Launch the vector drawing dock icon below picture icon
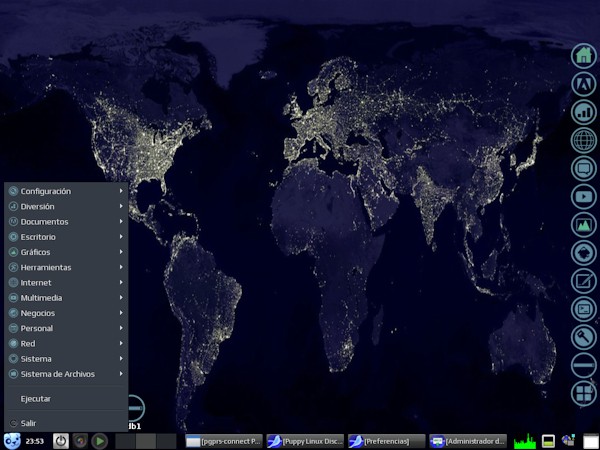Image resolution: width=600 pixels, height=450 pixels. coord(584,253)
